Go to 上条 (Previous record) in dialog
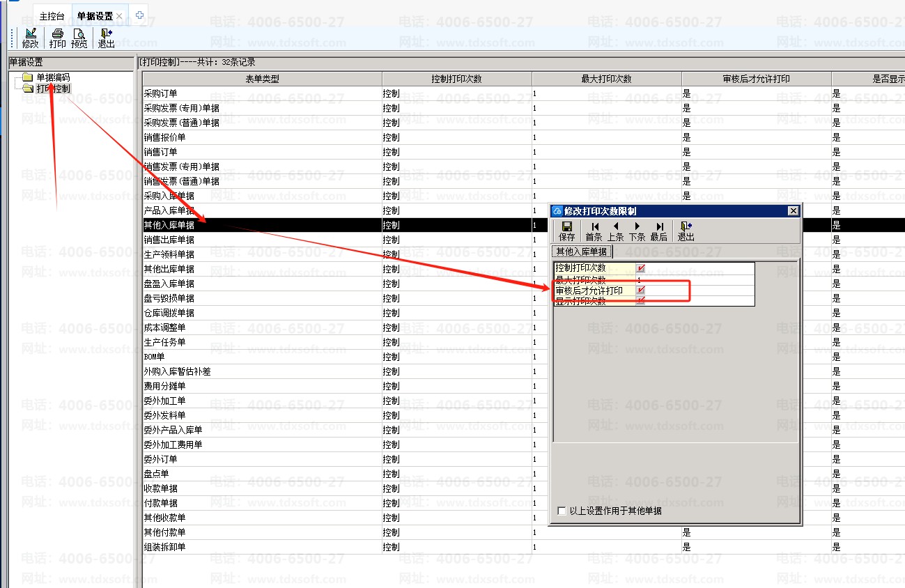This screenshot has width=905, height=588. coord(616,231)
